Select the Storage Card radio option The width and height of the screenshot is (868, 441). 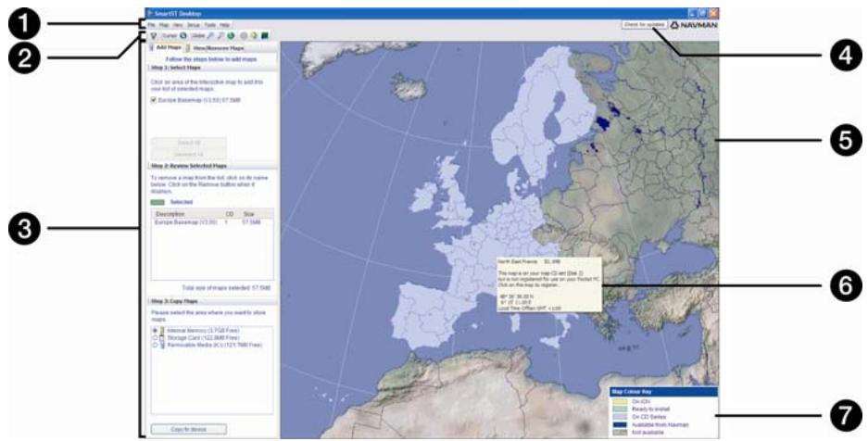pyautogui.click(x=155, y=337)
